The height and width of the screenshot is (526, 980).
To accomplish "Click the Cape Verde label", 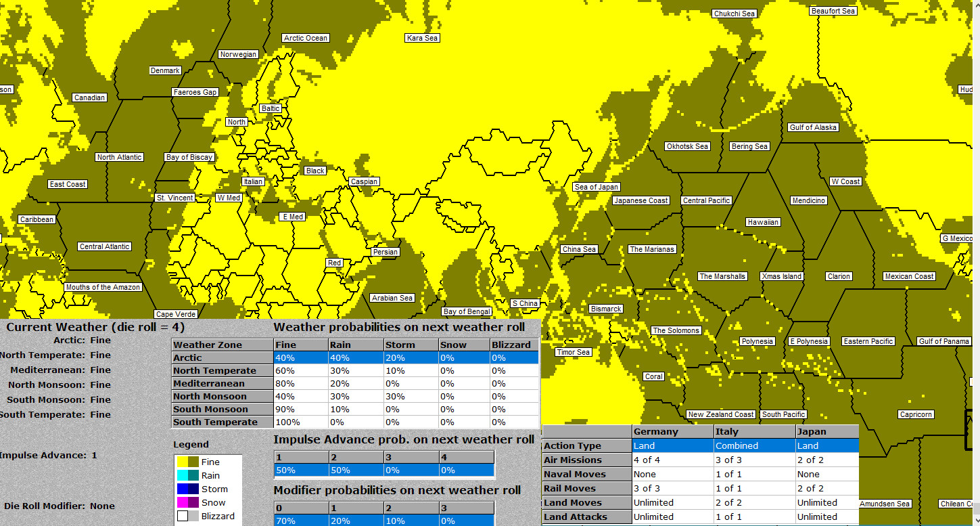I will click(x=176, y=314).
